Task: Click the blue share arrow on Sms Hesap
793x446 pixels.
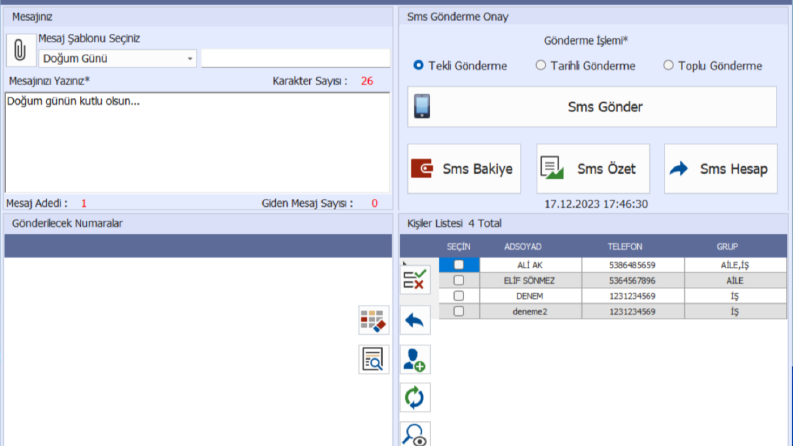Action: (679, 168)
